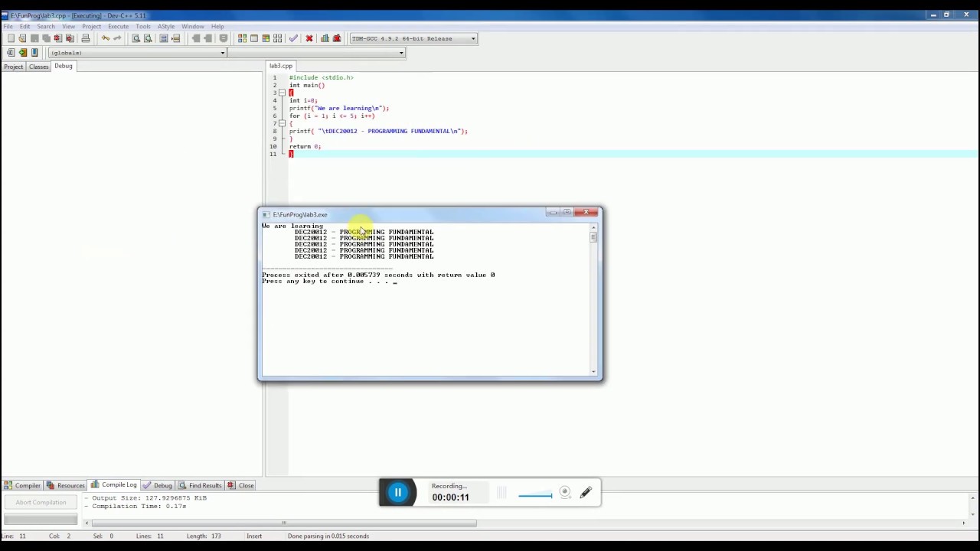Stop execution with the red X icon
Image resolution: width=980 pixels, height=551 pixels.
pos(309,38)
